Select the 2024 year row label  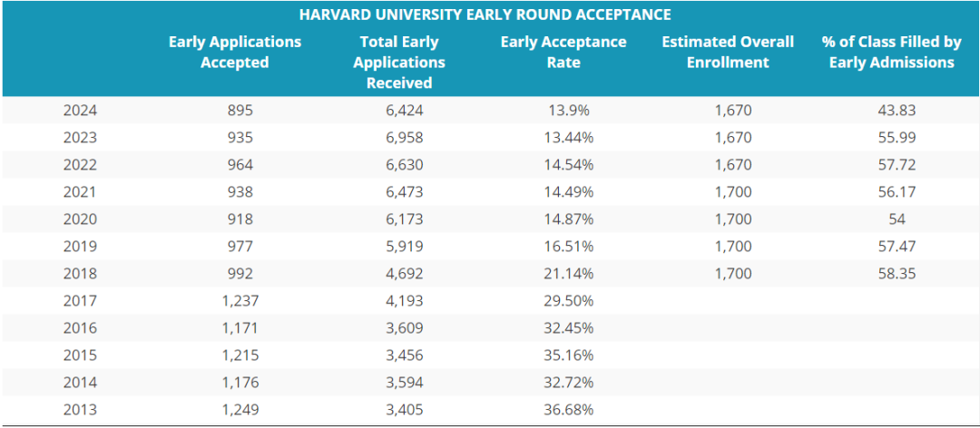point(80,111)
